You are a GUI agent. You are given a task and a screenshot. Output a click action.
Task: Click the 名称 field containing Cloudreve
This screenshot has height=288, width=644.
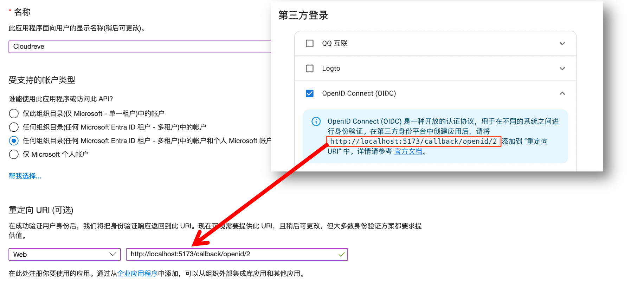pos(141,46)
